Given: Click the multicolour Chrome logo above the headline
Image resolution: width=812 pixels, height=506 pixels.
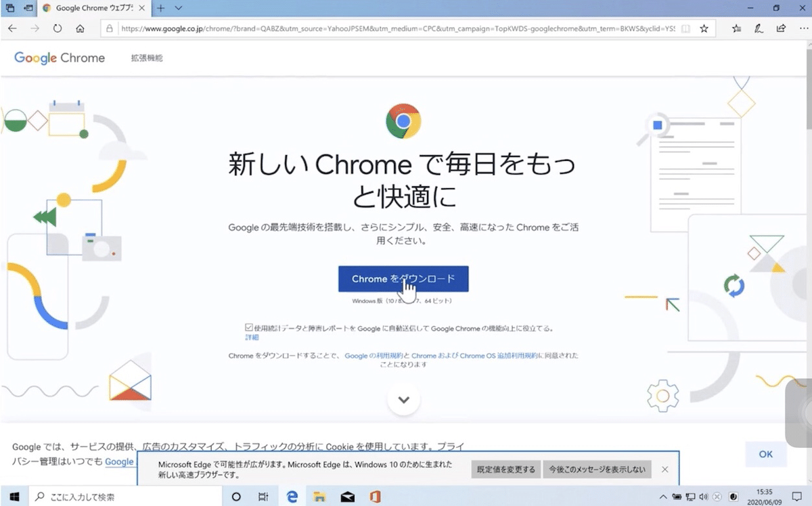Looking at the screenshot, I should click(x=403, y=121).
